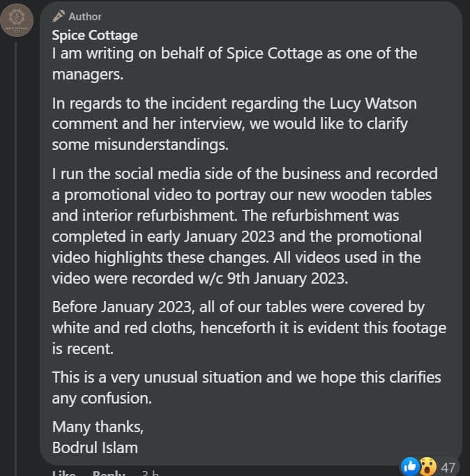
Task: Like the Spice Cottage comment
Action: pyautogui.click(x=63, y=473)
